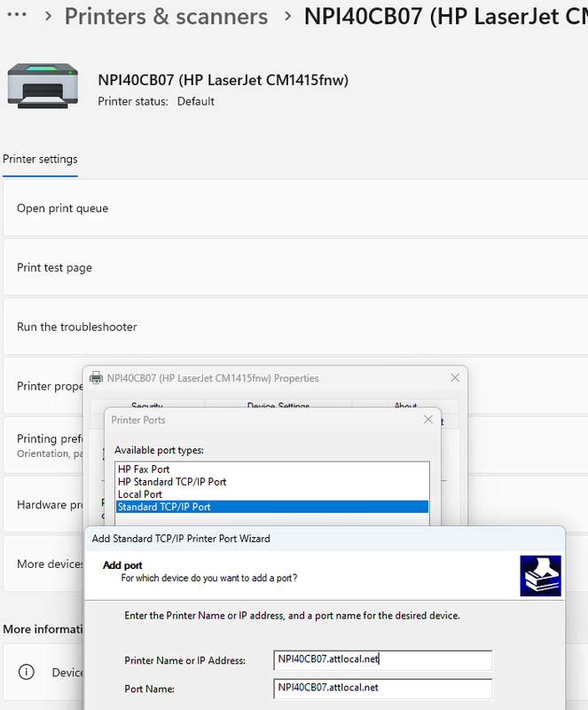Select Local Port from the list
Viewport: 588px width, 710px height.
point(140,494)
